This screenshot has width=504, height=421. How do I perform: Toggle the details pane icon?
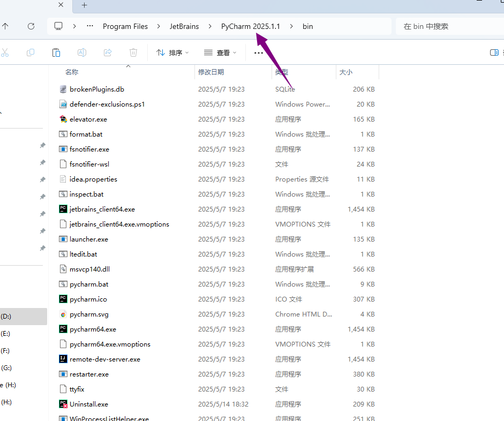click(494, 52)
